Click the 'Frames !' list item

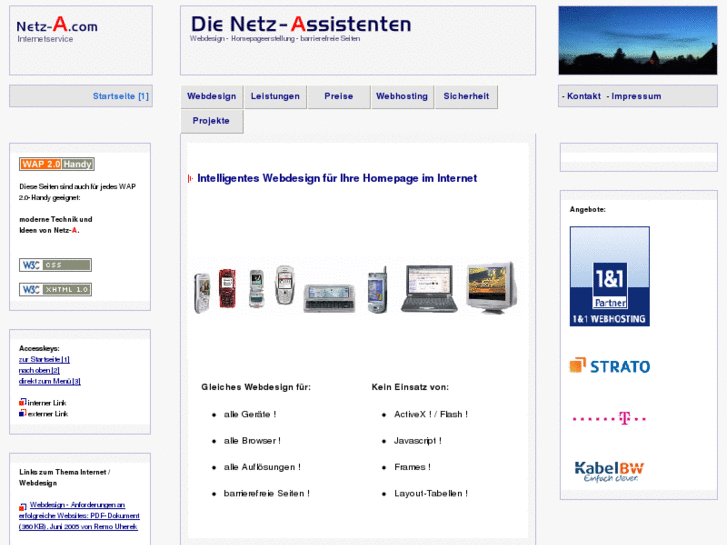click(412, 467)
